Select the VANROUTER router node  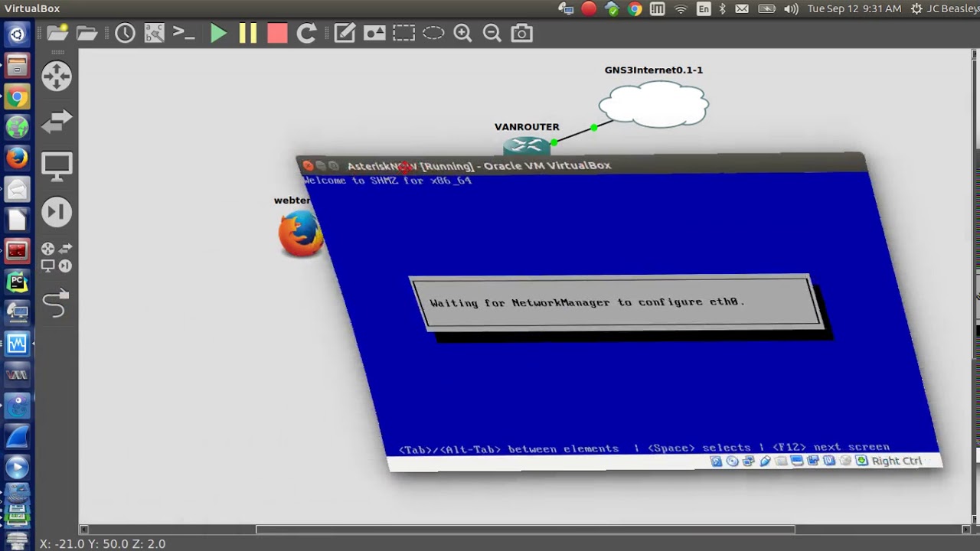[527, 145]
